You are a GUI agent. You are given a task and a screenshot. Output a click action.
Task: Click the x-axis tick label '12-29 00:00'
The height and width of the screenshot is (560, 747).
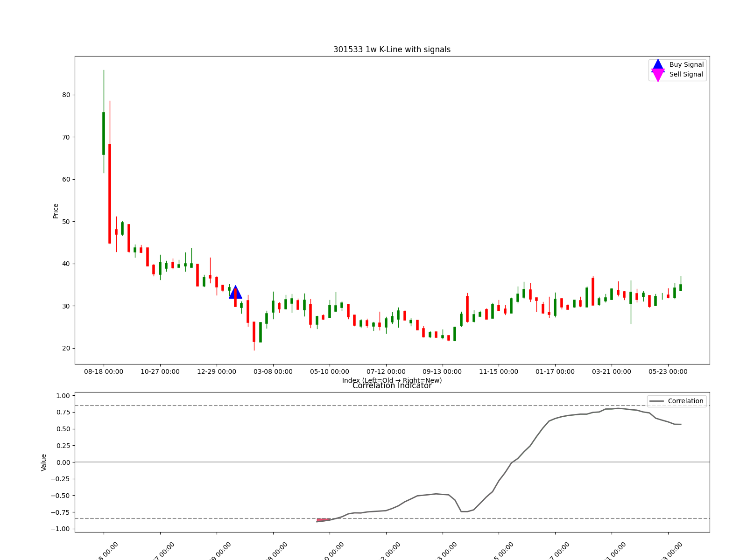(217, 371)
